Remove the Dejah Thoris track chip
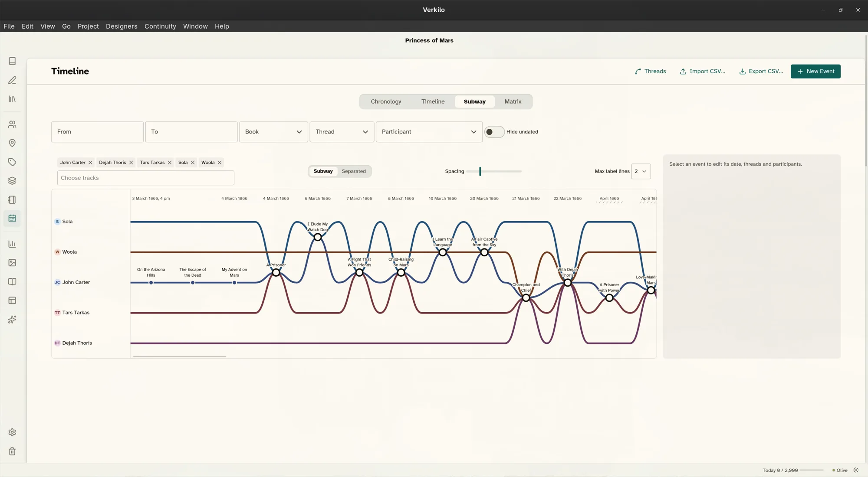The image size is (868, 477). 131,163
